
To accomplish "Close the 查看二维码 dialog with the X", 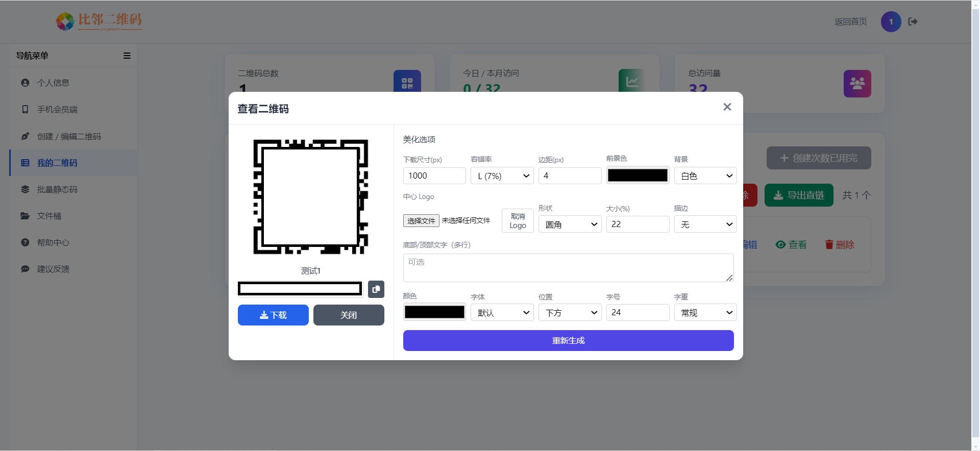I will (x=727, y=107).
